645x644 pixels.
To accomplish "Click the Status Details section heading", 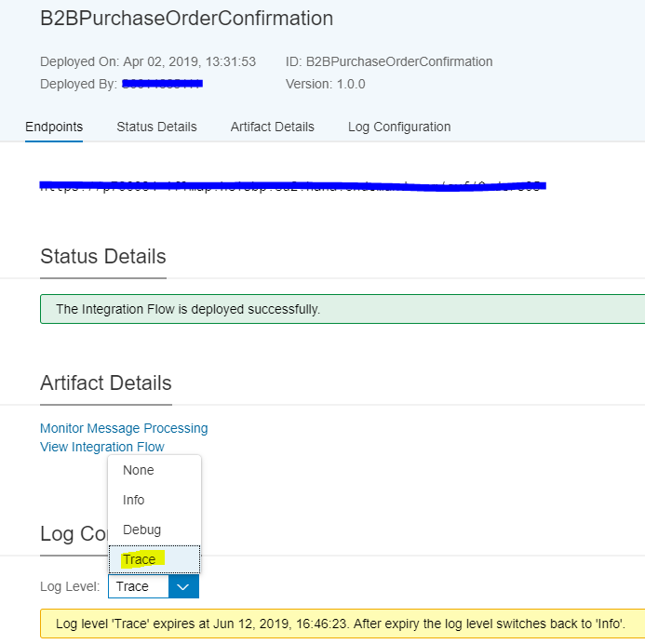I will click(102, 257).
